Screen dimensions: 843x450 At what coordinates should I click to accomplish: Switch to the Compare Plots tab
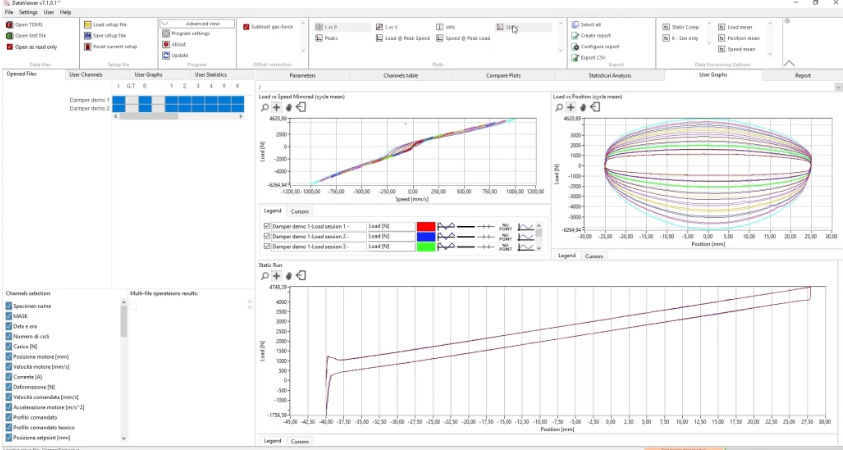[503, 76]
